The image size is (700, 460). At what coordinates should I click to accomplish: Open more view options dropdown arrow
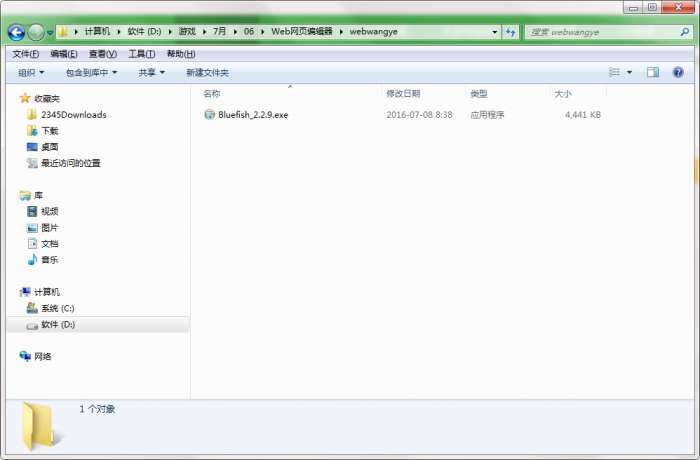tap(629, 72)
